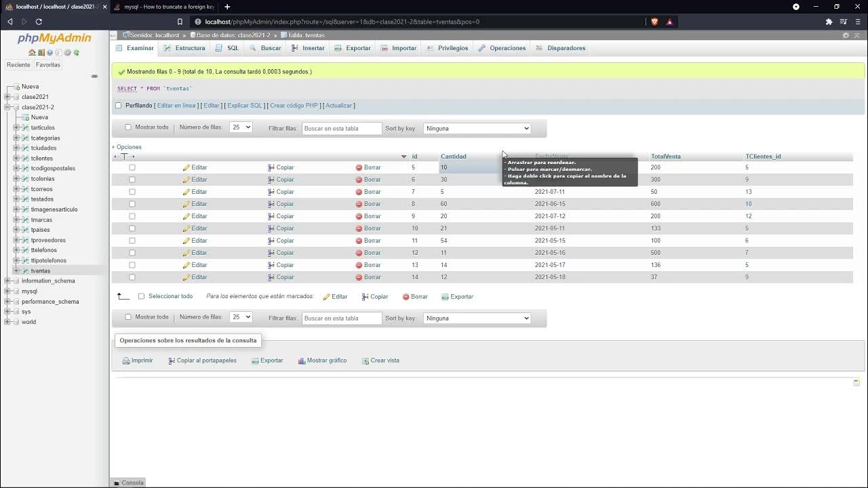Go to the Insertar tab
868x488 pixels.
pos(308,48)
